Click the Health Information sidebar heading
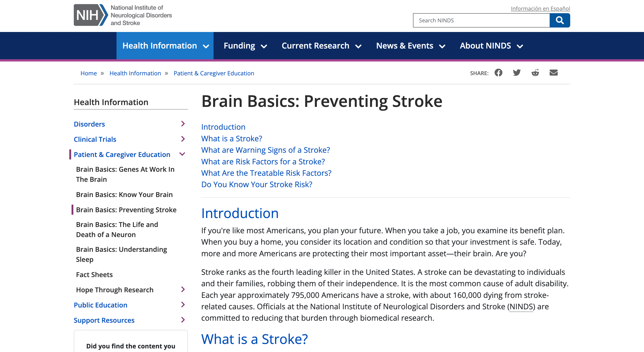Viewport: 644px width, 352px height. pos(111,102)
